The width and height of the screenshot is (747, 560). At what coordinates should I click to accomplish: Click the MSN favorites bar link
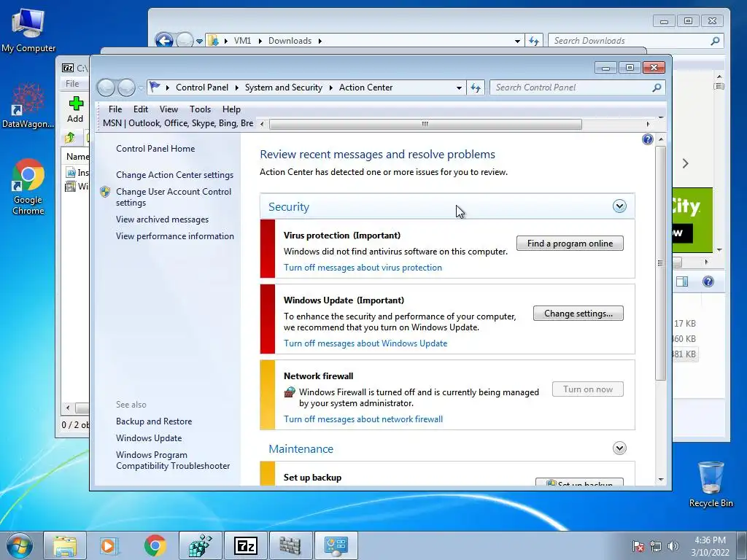click(x=178, y=123)
